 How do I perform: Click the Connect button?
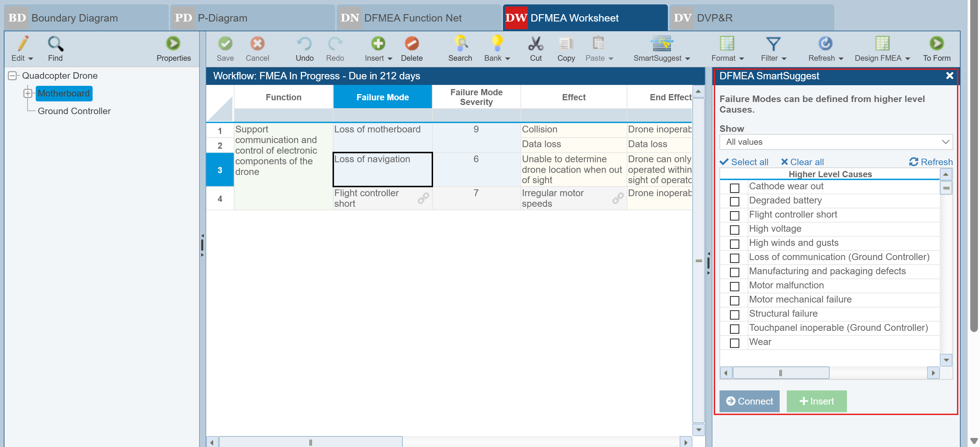pos(749,401)
